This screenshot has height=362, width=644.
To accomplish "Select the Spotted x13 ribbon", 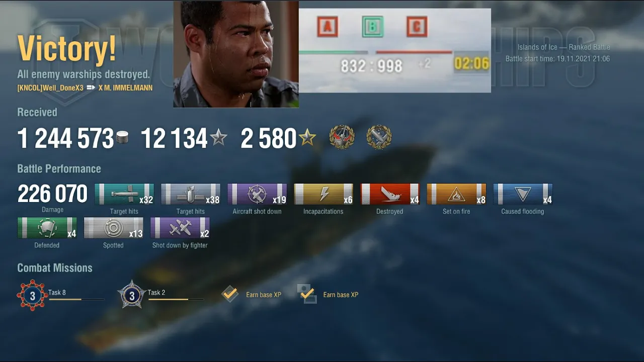I will click(113, 228).
